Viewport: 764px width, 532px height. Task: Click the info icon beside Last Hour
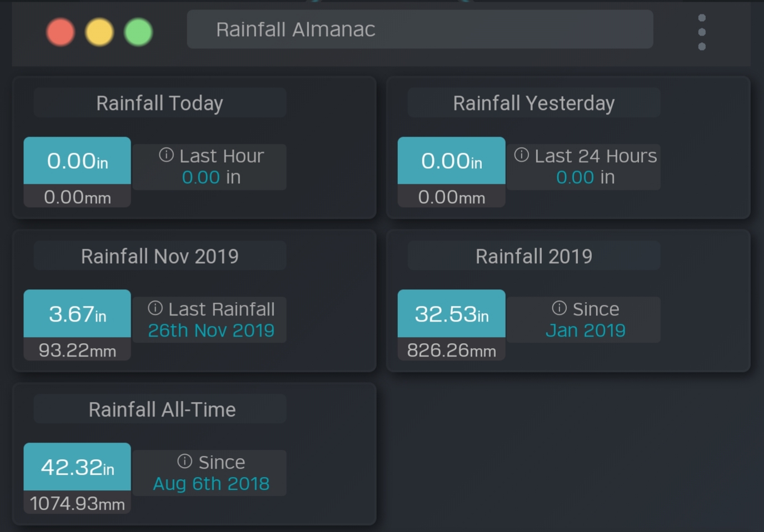(166, 155)
